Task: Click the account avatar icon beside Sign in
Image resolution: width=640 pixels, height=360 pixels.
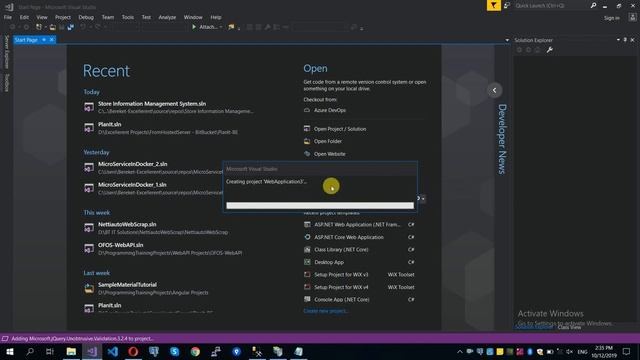Action: [632, 18]
